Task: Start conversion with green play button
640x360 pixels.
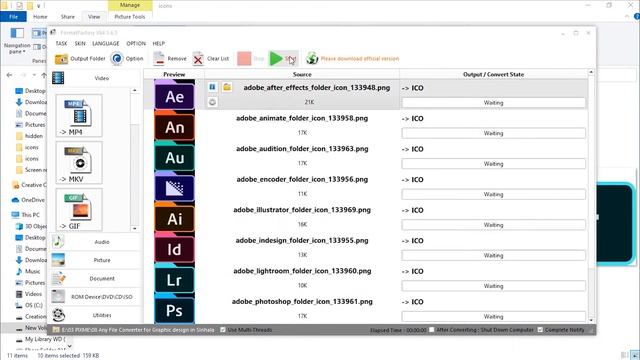Action: pyautogui.click(x=282, y=59)
